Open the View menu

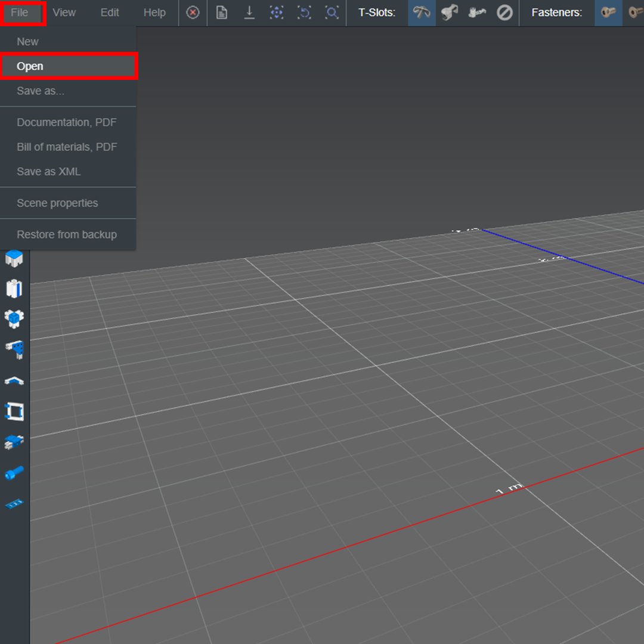pyautogui.click(x=64, y=12)
